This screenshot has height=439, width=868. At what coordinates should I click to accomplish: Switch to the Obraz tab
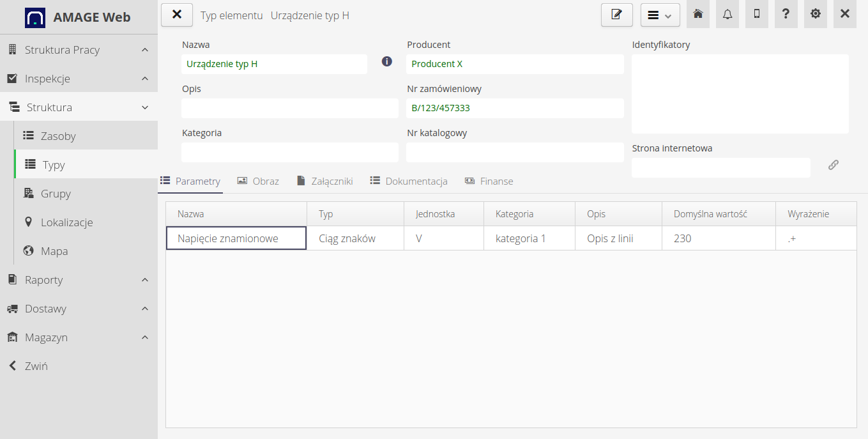[x=258, y=181]
